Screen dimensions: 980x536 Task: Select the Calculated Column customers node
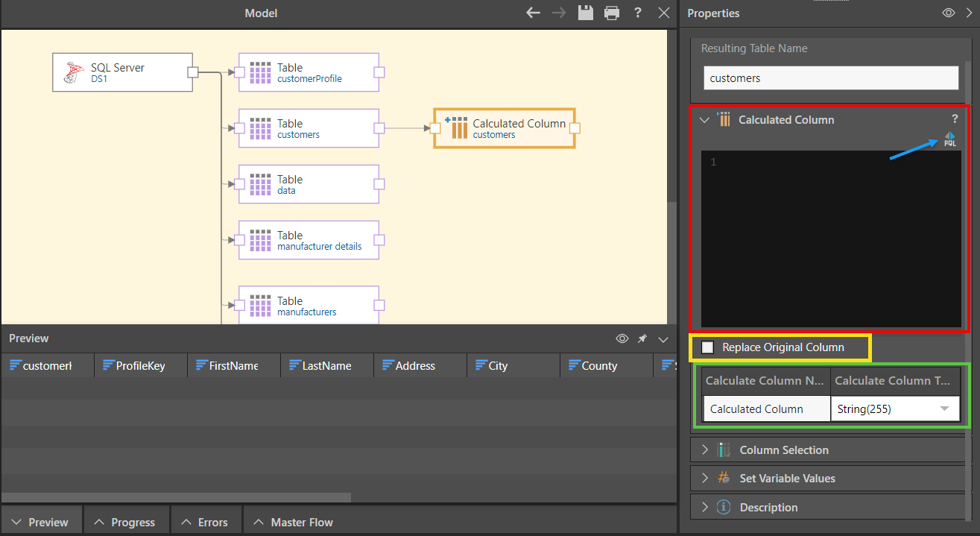504,128
